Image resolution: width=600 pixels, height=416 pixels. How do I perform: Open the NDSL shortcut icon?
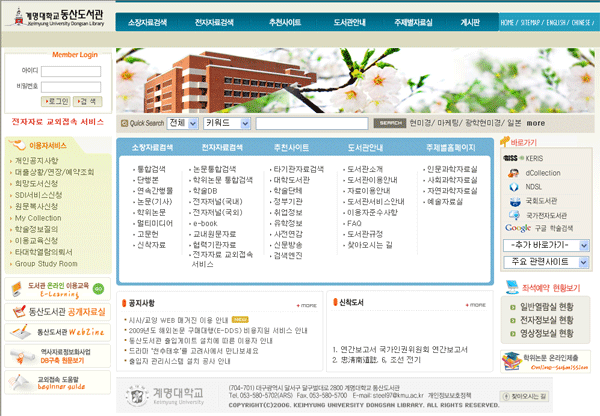click(514, 187)
